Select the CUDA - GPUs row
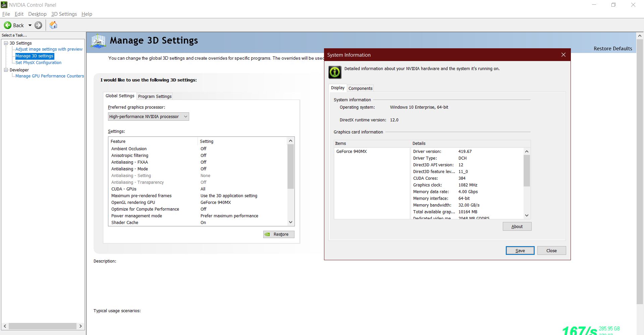Screen dimensions: 644x335 tap(198, 189)
